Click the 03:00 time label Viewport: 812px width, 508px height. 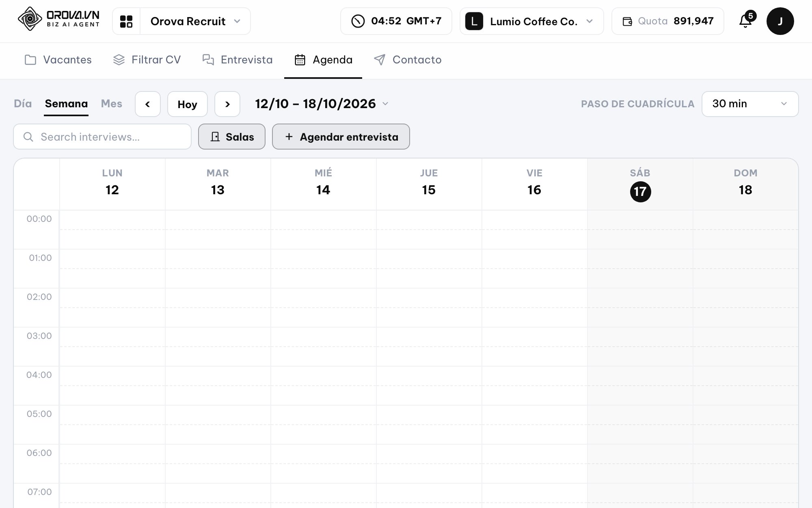pyautogui.click(x=39, y=336)
